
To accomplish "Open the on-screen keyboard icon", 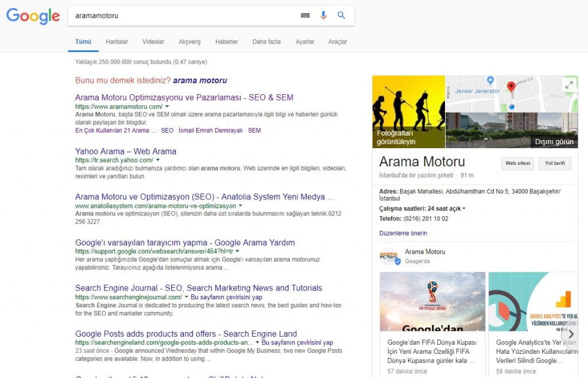I will tap(305, 16).
